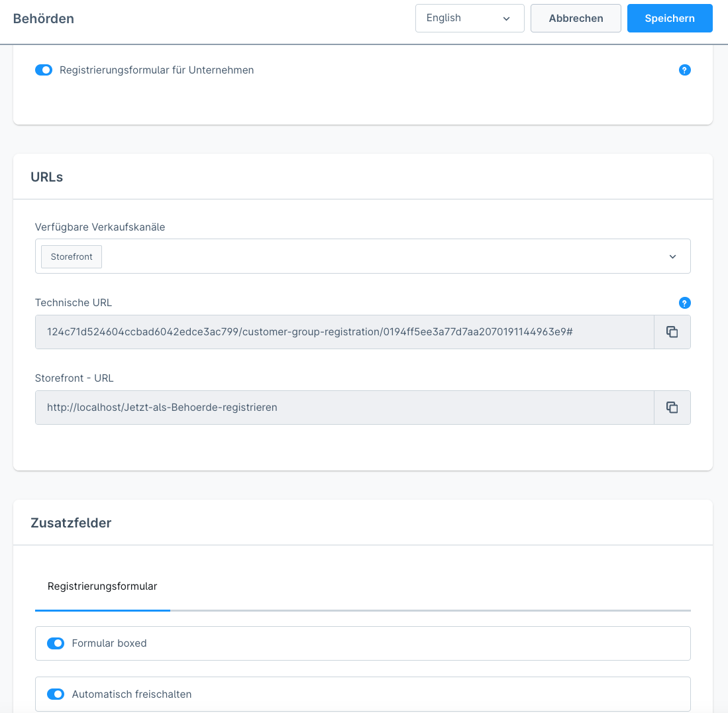Disable Registrierungsformular für Unternehmen toggle
728x713 pixels.
point(44,70)
